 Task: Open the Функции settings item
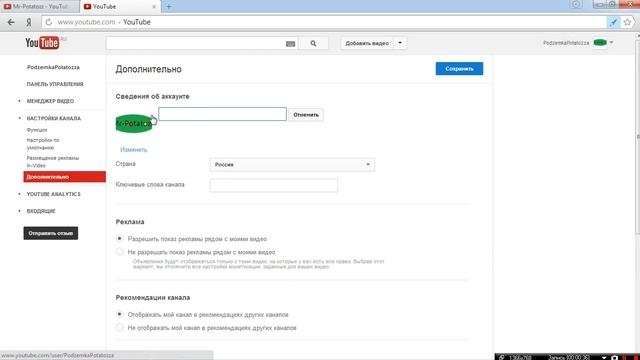click(37, 130)
